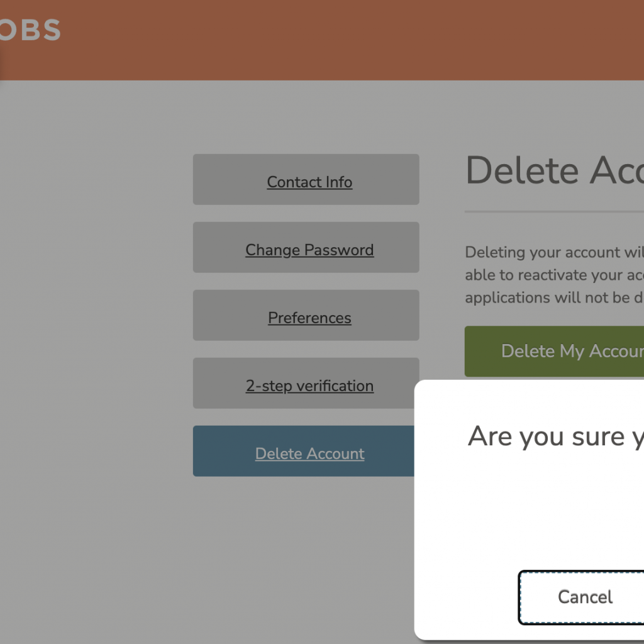Click the site logo in the header
Screen dimensions: 644x644
pos(30,30)
